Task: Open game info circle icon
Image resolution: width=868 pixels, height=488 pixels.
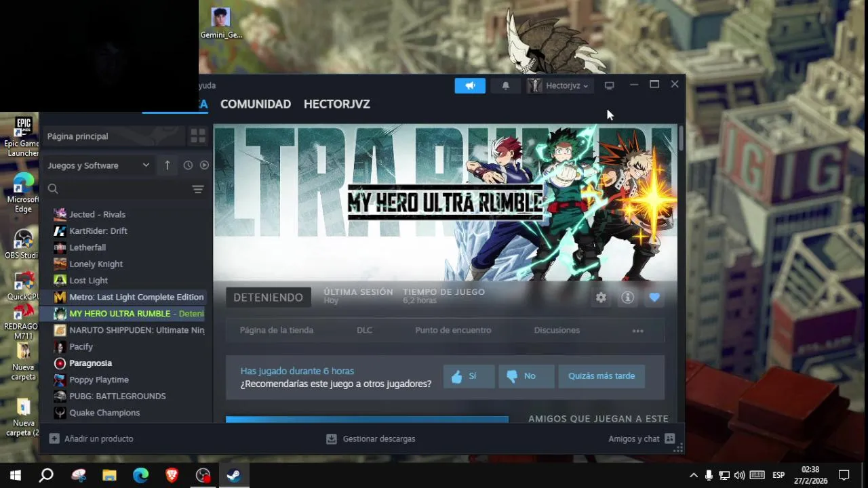Action: (x=628, y=298)
